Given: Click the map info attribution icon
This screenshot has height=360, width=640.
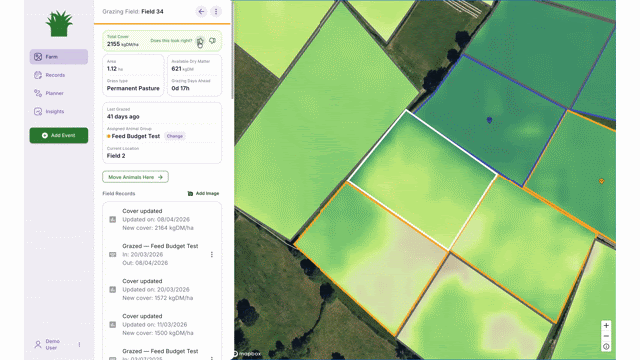Looking at the screenshot, I should point(606,347).
